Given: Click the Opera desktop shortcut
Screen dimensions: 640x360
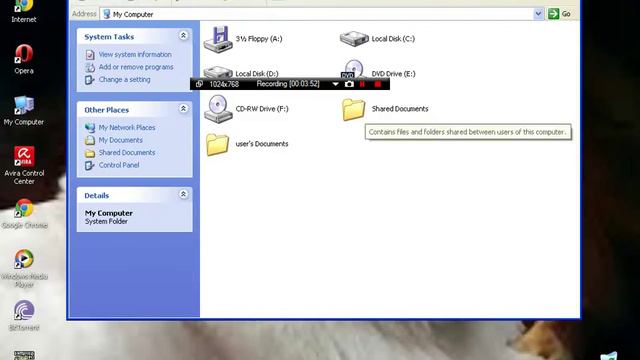Looking at the screenshot, I should (24, 59).
